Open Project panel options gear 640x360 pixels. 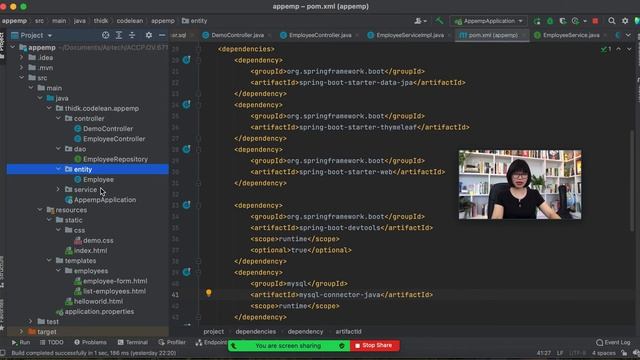(x=149, y=35)
